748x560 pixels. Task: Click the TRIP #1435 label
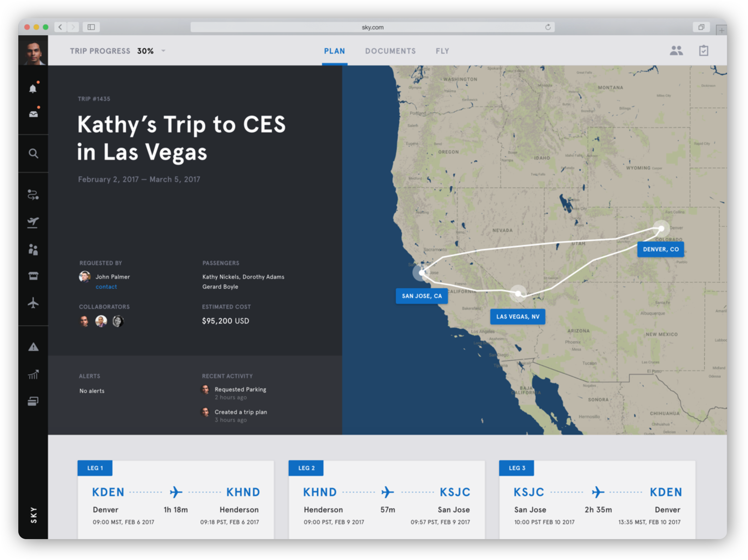pyautogui.click(x=94, y=99)
